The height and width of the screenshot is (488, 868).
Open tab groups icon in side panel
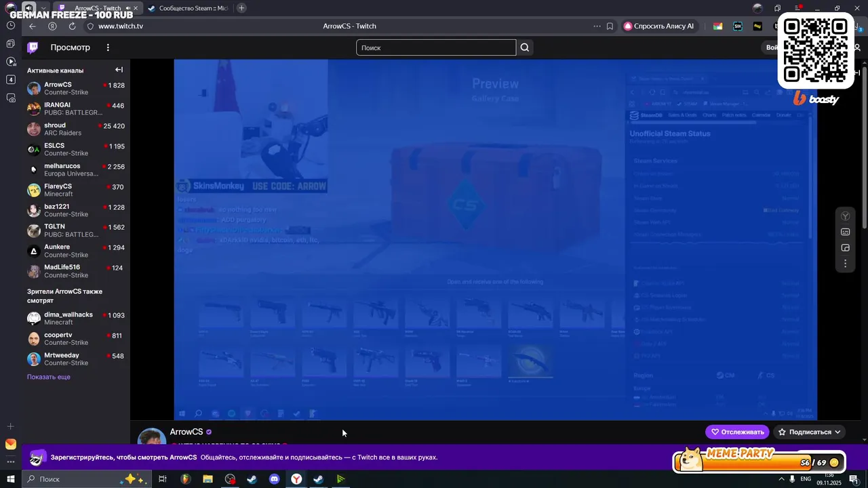pyautogui.click(x=11, y=43)
